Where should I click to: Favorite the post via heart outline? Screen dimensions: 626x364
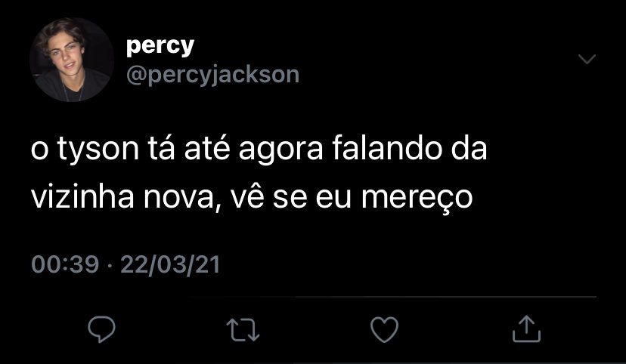pyautogui.click(x=385, y=329)
